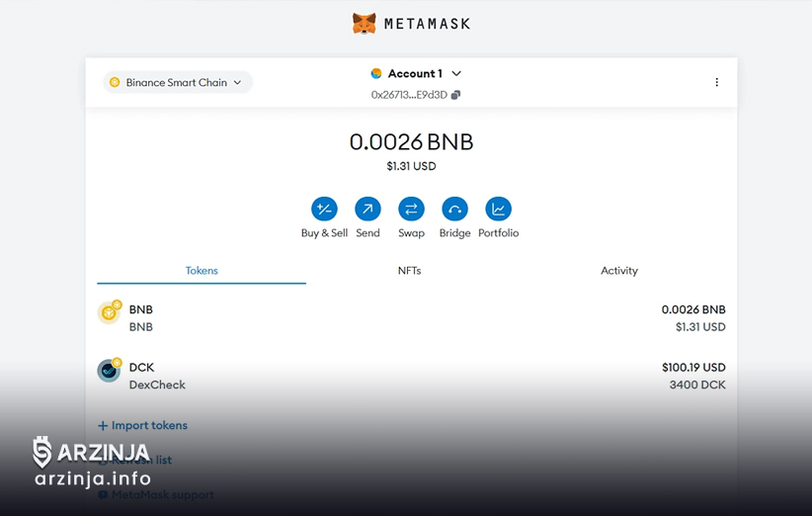Click the BNB token icon

point(109,313)
